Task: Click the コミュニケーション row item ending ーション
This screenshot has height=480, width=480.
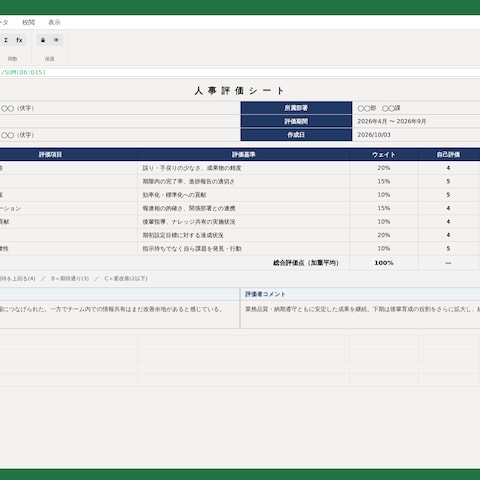Action: pos(69,208)
